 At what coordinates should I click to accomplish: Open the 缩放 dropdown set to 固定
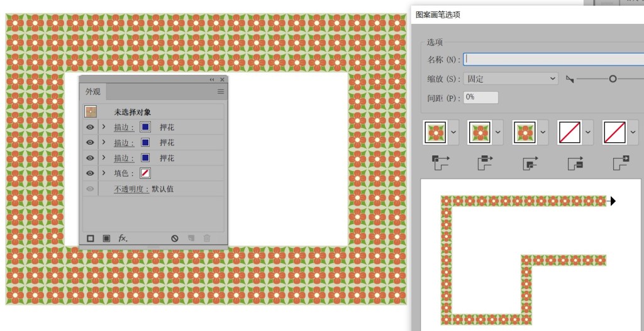tap(510, 79)
